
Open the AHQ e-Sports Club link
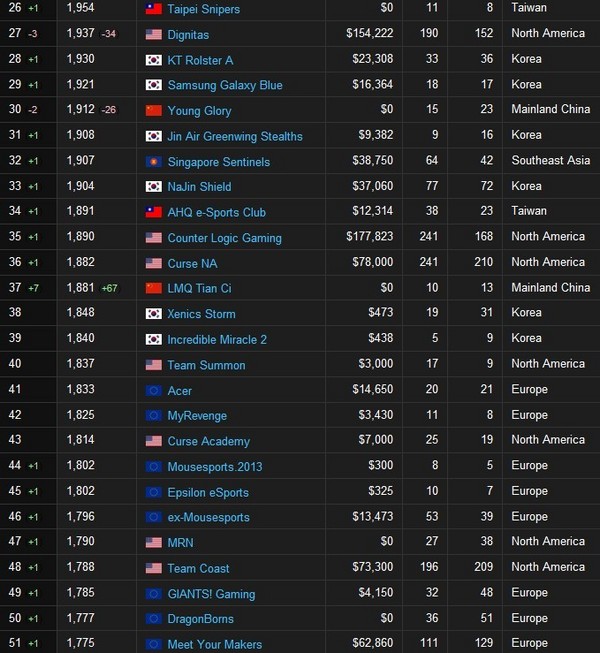tap(216, 212)
